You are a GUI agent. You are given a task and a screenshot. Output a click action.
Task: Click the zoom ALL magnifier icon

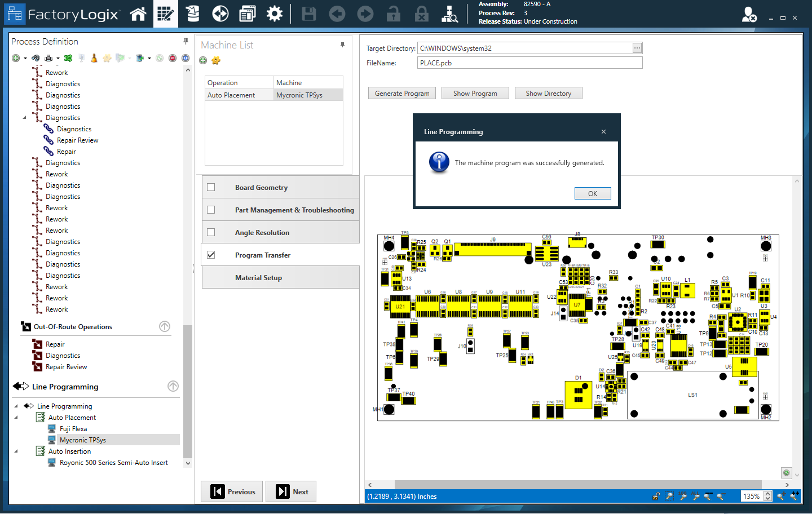pos(695,496)
